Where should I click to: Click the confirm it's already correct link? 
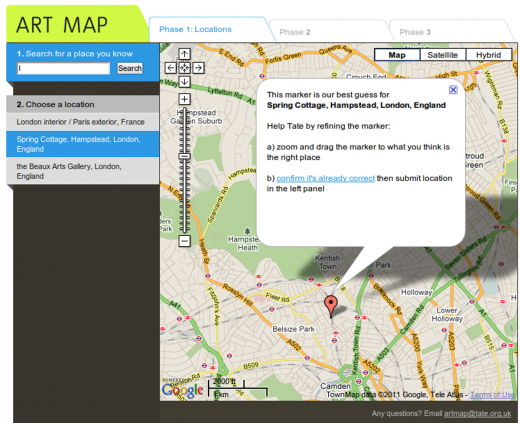pos(326,178)
